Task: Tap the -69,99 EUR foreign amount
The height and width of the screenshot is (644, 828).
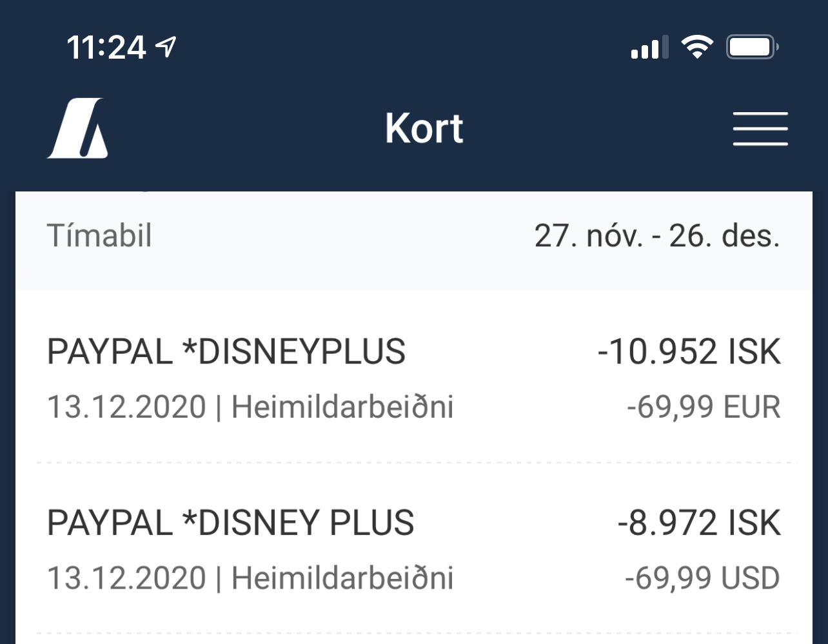Action: coord(704,407)
